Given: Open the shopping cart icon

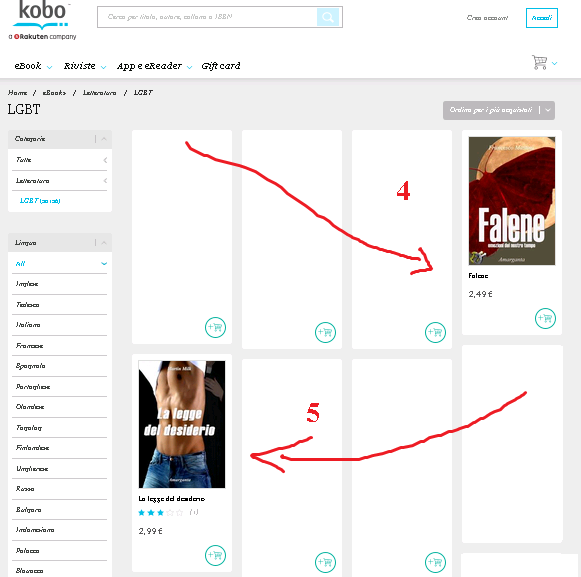Looking at the screenshot, I should [x=540, y=62].
